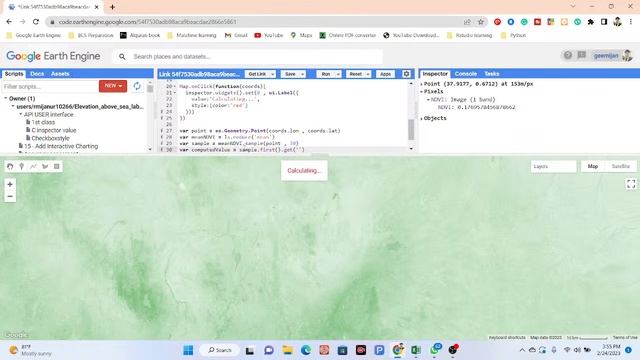Go back in browser history
This screenshot has height=360, width=640.
click(9, 22)
